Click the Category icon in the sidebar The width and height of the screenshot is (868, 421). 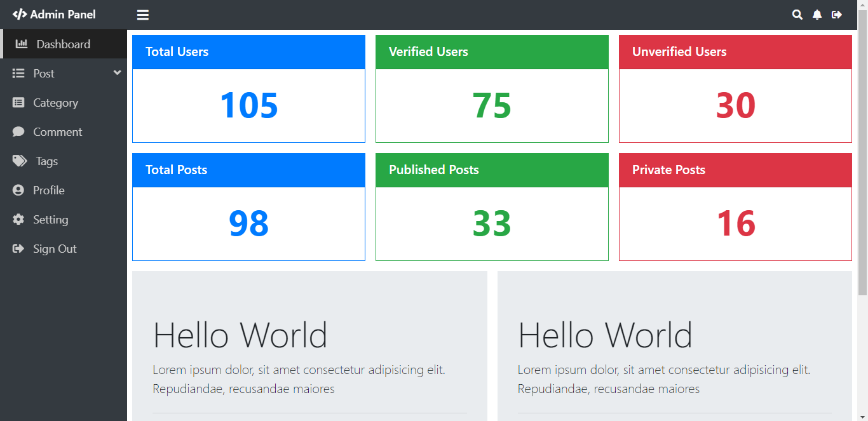click(18, 102)
